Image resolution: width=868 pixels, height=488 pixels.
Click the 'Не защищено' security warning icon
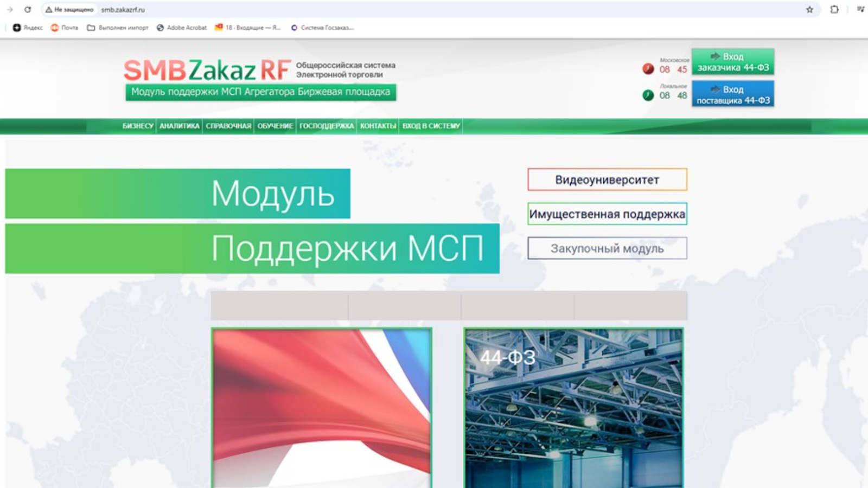click(49, 9)
